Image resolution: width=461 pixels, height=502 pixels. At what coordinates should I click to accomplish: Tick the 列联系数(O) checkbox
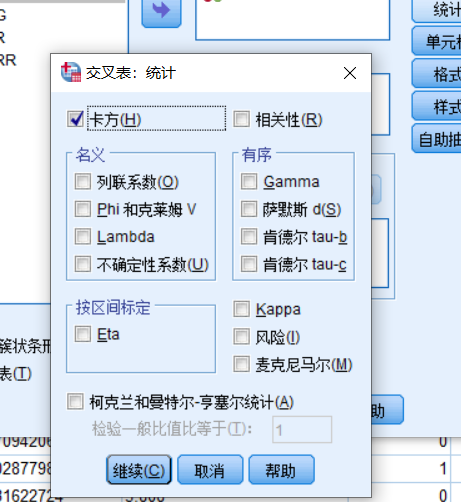[x=83, y=182]
